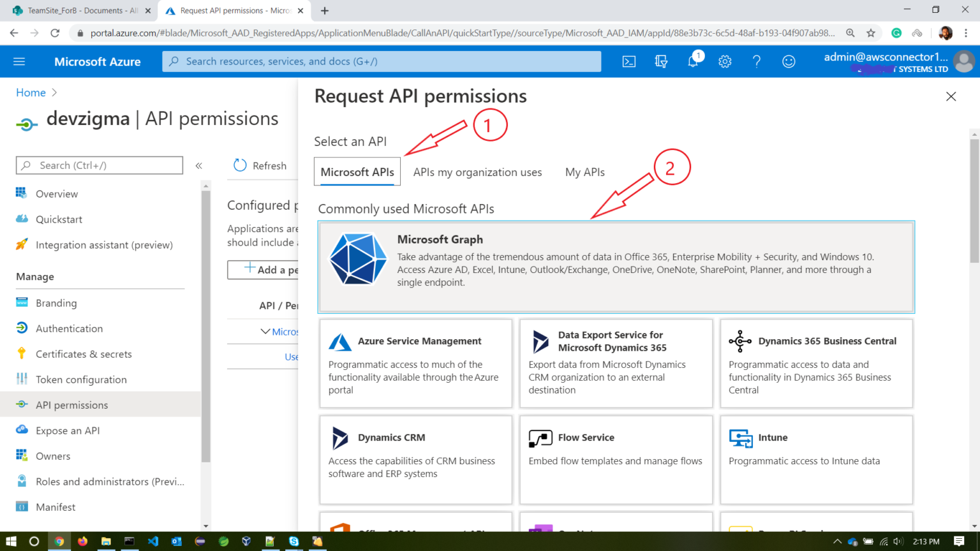
Task: Select Certificates & secrets in the sidebar
Action: (84, 353)
